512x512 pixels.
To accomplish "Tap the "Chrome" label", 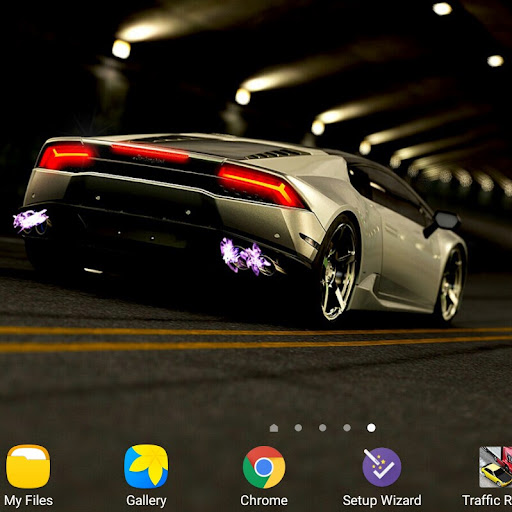I will pyautogui.click(x=264, y=500).
